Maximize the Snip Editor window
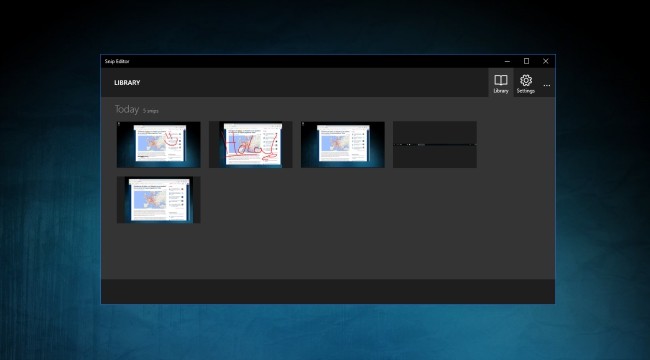Viewport: 650px width, 360px height. 526,61
